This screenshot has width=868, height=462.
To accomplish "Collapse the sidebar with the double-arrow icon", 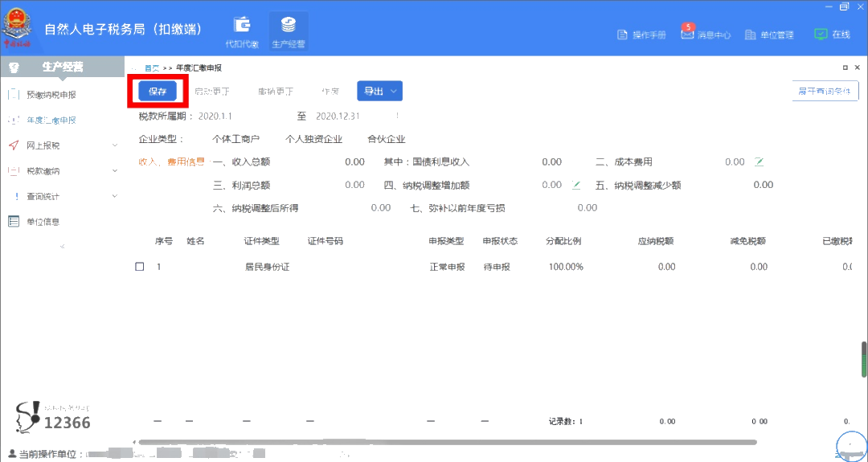I will [62, 246].
